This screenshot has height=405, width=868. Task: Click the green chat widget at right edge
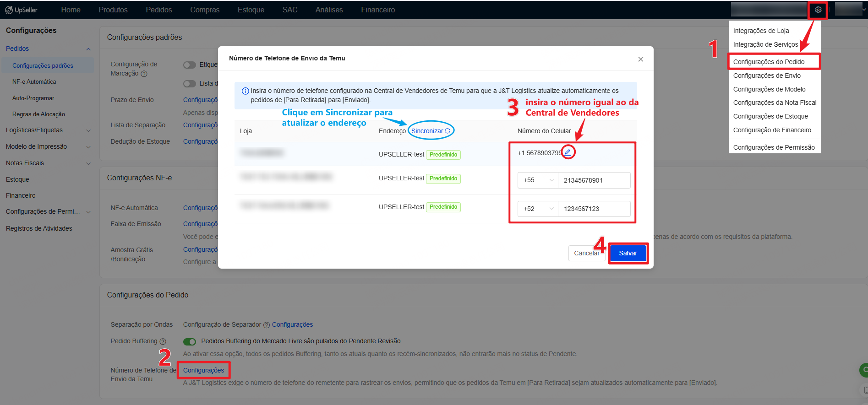pos(864,370)
